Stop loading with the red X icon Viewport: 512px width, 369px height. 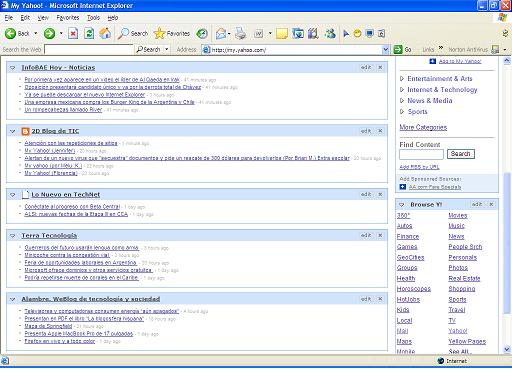click(x=73, y=33)
